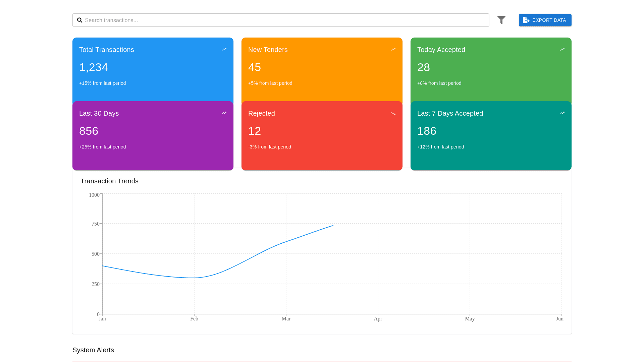Viewport: 644px width, 362px height.
Task: Click the Transaction Trends heading
Action: [x=109, y=181]
